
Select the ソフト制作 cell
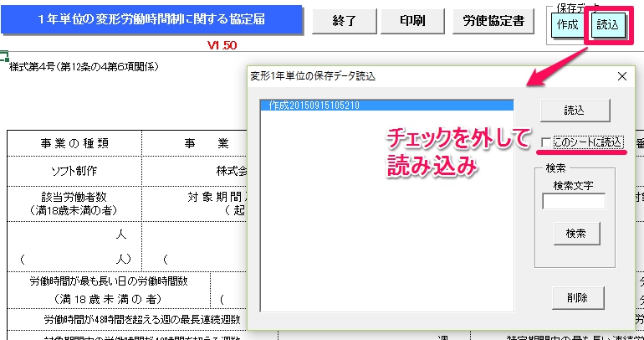click(x=74, y=171)
